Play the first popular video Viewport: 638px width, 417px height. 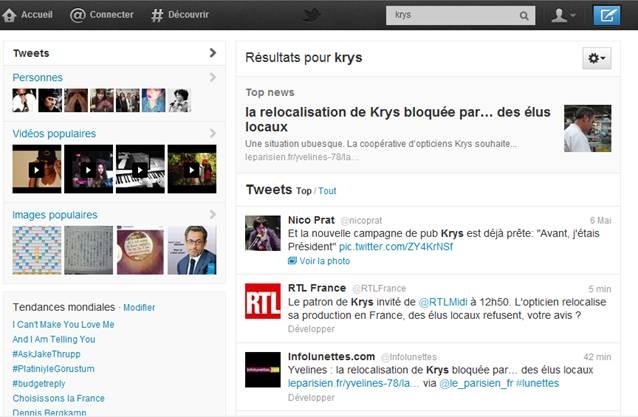37,169
